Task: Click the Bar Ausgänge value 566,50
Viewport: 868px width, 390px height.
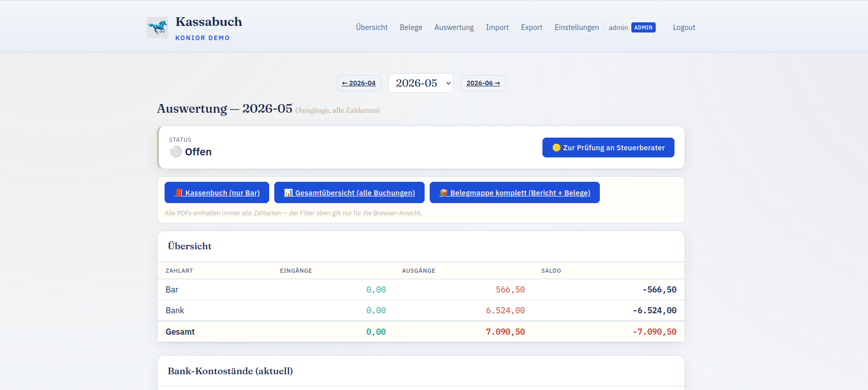Action: 510,289
